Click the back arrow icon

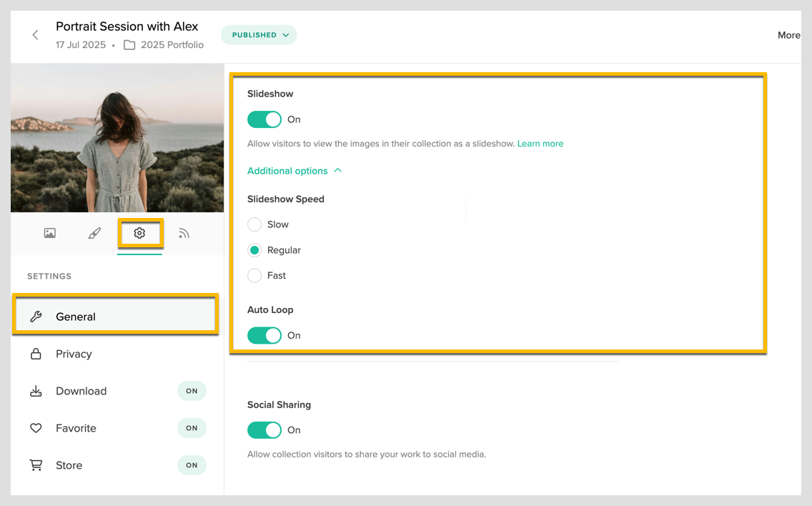pyautogui.click(x=35, y=35)
